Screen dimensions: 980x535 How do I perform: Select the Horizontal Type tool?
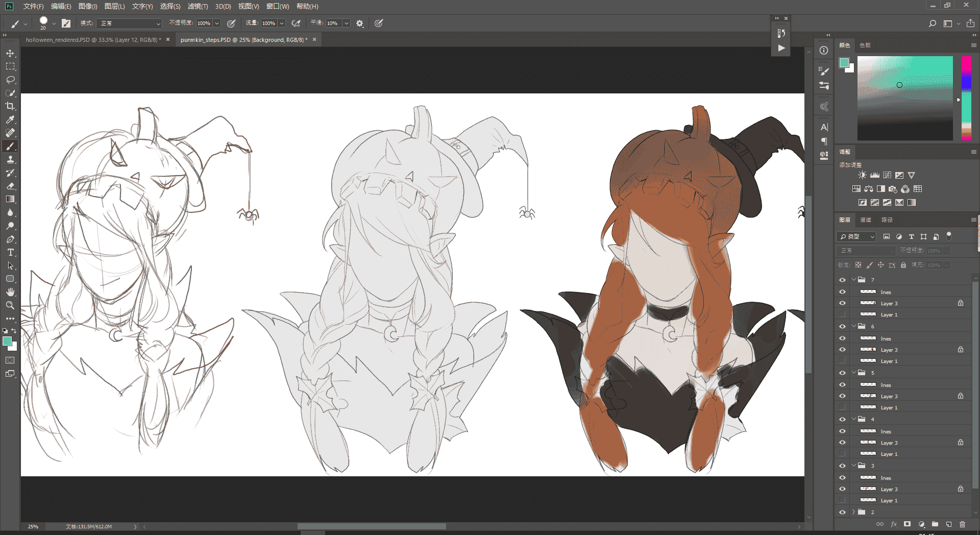pos(10,253)
